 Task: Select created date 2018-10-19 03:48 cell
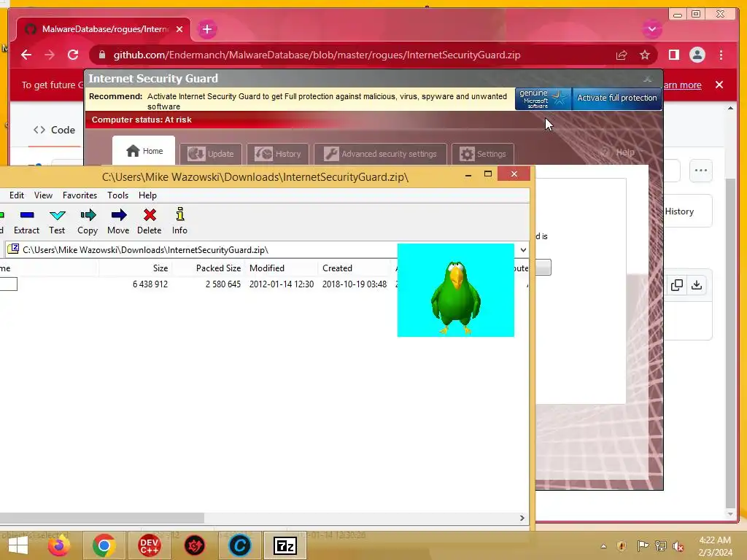pyautogui.click(x=355, y=284)
